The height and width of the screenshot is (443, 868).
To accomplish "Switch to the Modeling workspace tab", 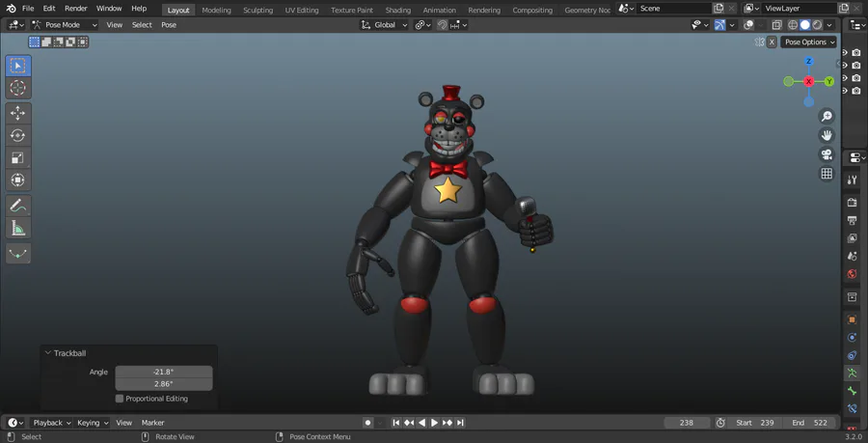I will point(216,10).
